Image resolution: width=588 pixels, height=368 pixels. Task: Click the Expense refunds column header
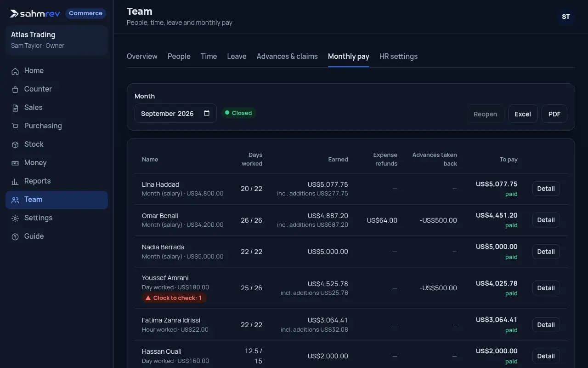click(x=385, y=159)
